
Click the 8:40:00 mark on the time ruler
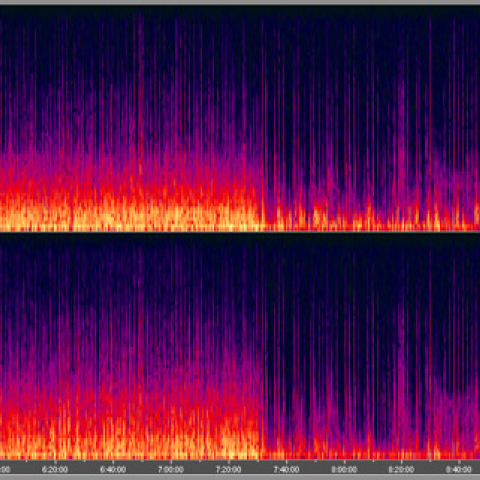(459, 469)
